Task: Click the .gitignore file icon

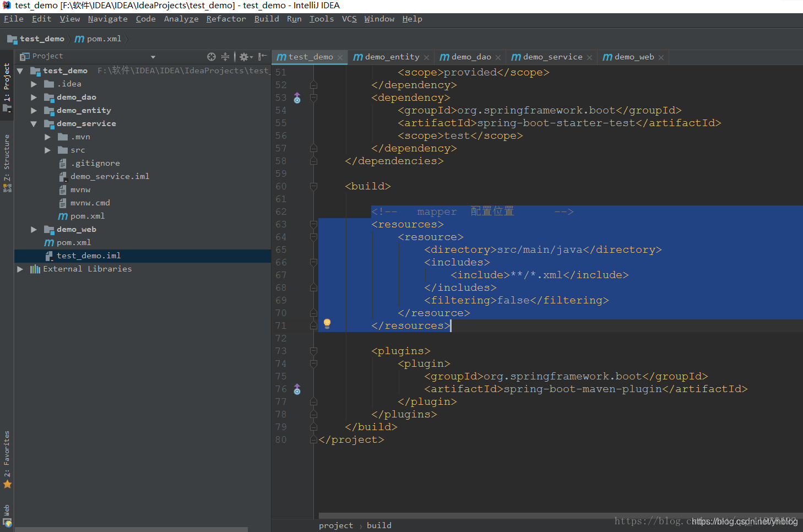Action: (63, 164)
